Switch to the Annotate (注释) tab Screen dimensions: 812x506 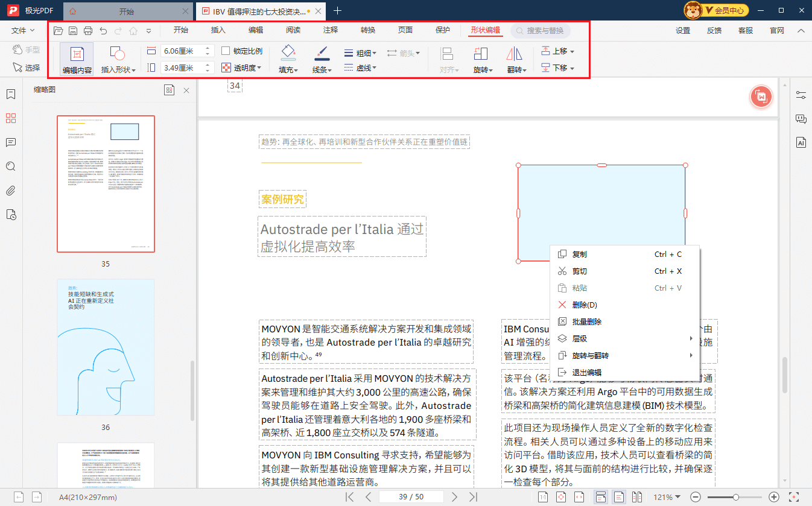pyautogui.click(x=330, y=31)
